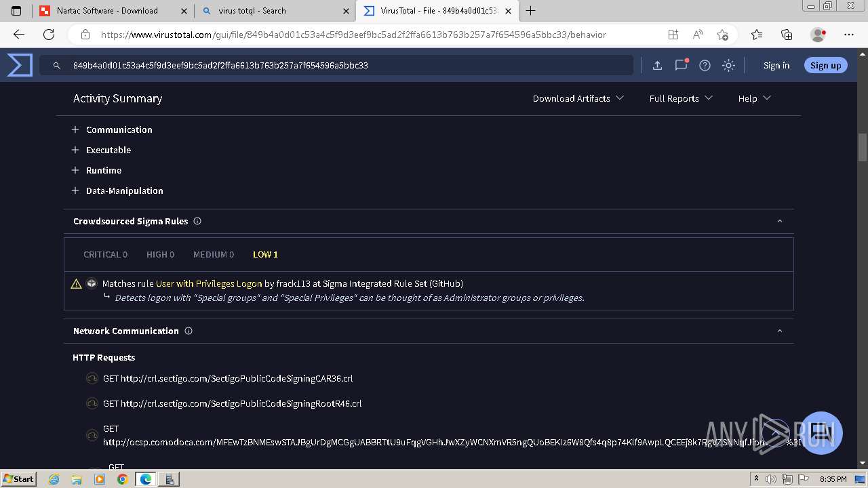Click the icon beside SectigoPublicCodeSigningRootR46.crl request
The height and width of the screenshot is (488, 868).
[x=92, y=403]
